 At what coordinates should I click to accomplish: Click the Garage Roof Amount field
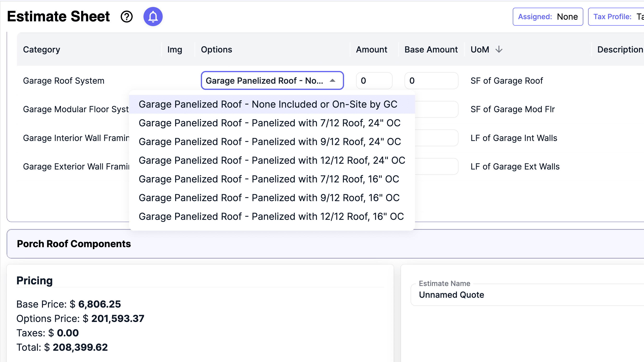[374, 81]
